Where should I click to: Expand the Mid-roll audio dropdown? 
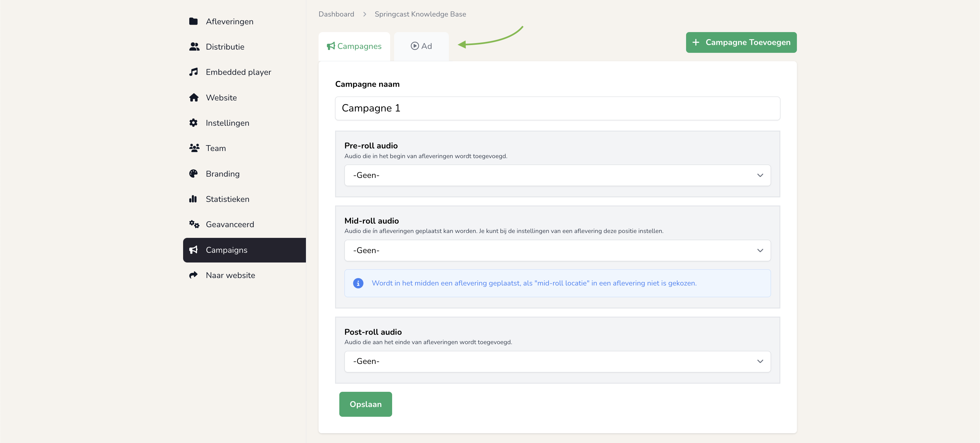pyautogui.click(x=557, y=251)
